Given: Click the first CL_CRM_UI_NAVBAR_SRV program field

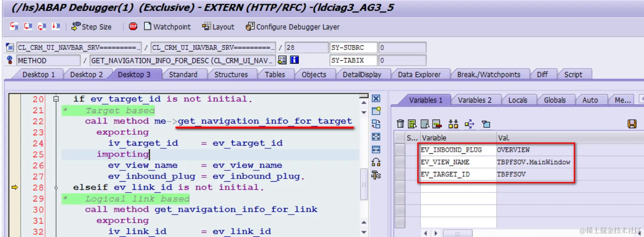Looking at the screenshot, I should (79, 48).
